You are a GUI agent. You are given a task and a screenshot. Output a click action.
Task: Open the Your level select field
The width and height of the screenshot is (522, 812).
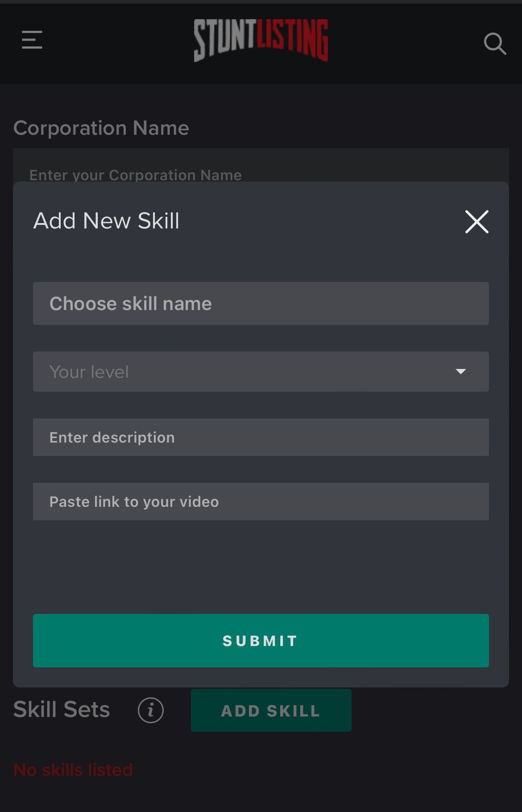pos(261,372)
